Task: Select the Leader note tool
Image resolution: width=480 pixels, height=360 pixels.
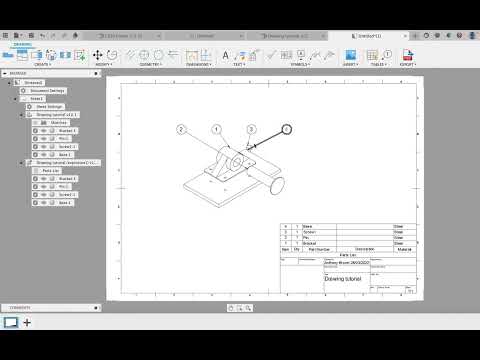Action: click(240, 55)
